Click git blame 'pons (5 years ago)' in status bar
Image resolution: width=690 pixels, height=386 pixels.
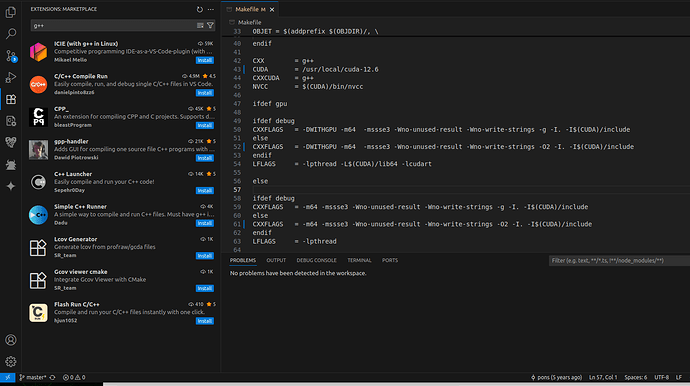[x=556, y=377]
